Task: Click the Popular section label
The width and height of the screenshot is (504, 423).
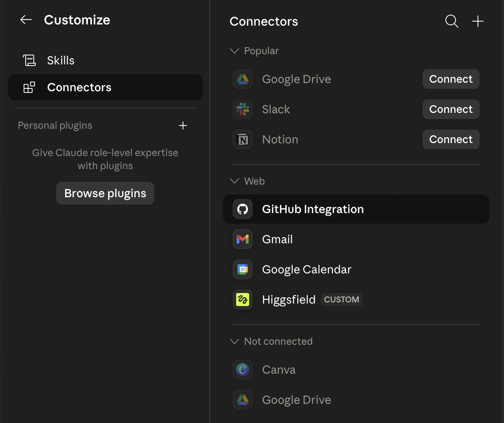Action: click(x=261, y=51)
